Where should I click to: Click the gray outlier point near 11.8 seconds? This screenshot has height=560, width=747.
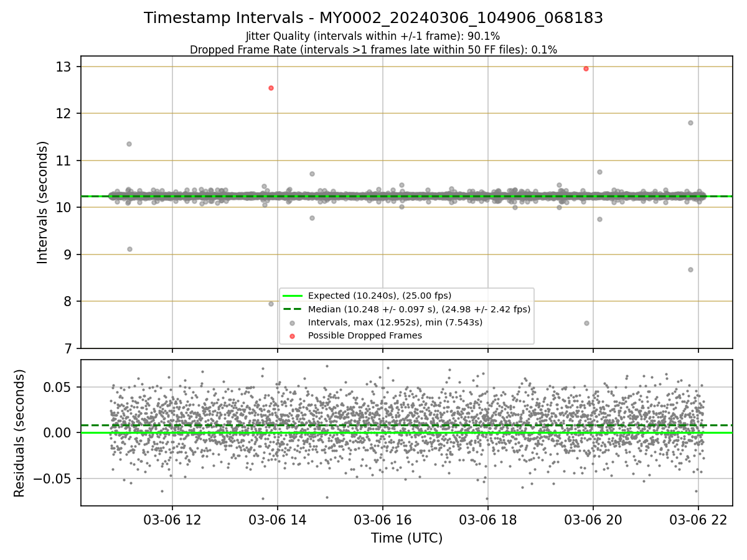point(690,123)
